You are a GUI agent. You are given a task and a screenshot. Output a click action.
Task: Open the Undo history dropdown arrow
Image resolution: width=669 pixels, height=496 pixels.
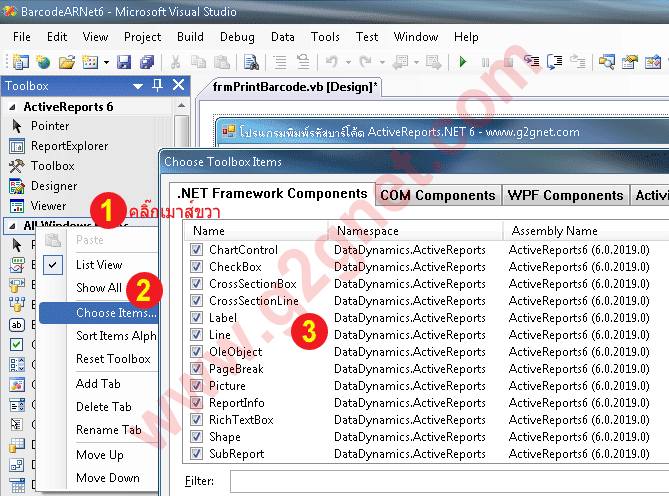[348, 63]
